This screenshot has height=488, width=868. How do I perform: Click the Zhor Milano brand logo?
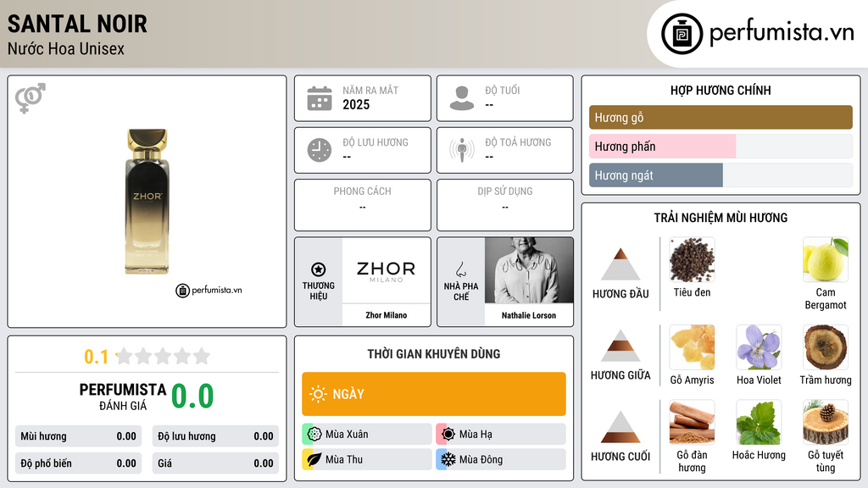point(386,270)
